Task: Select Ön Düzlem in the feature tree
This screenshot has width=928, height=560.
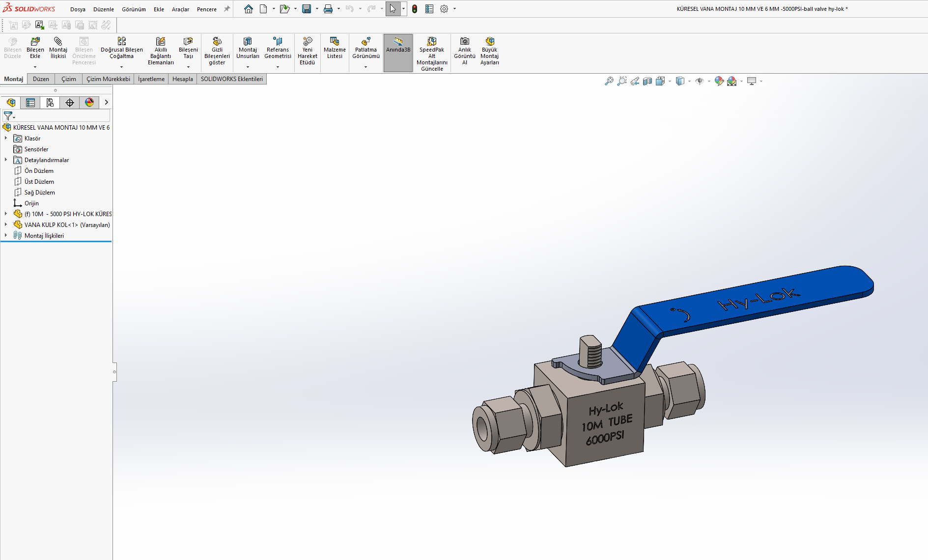Action: (x=39, y=171)
